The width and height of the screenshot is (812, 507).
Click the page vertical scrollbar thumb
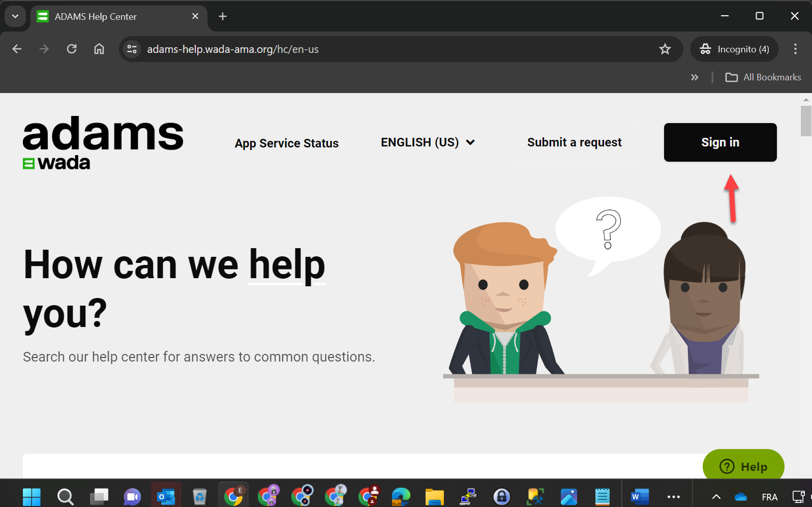click(x=806, y=121)
